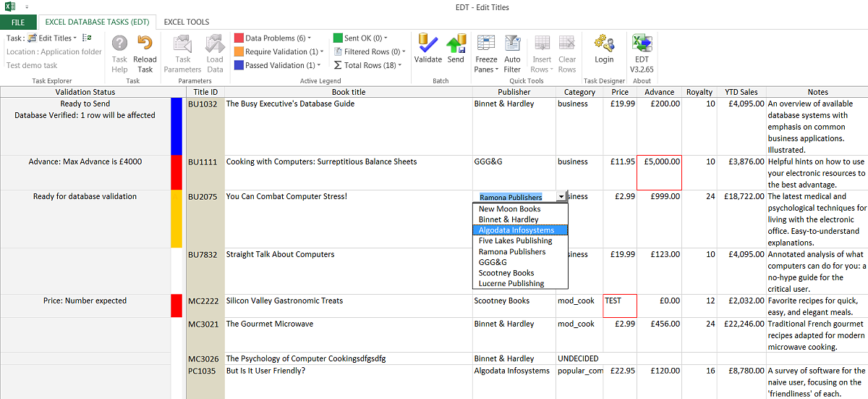
Task: Click the red status swatch for BU1111
Action: [176, 172]
